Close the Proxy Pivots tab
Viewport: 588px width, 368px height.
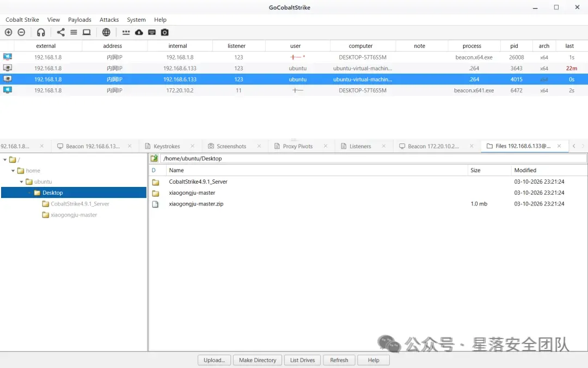pos(326,146)
